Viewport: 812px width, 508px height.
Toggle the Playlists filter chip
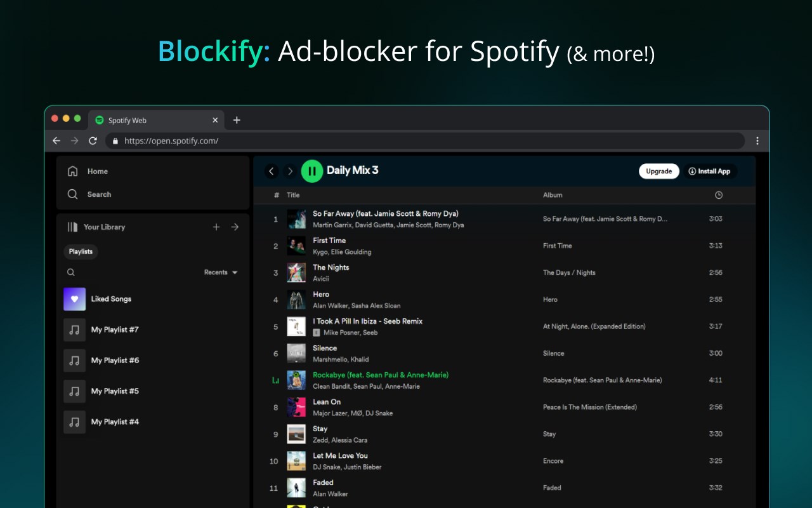(x=81, y=251)
